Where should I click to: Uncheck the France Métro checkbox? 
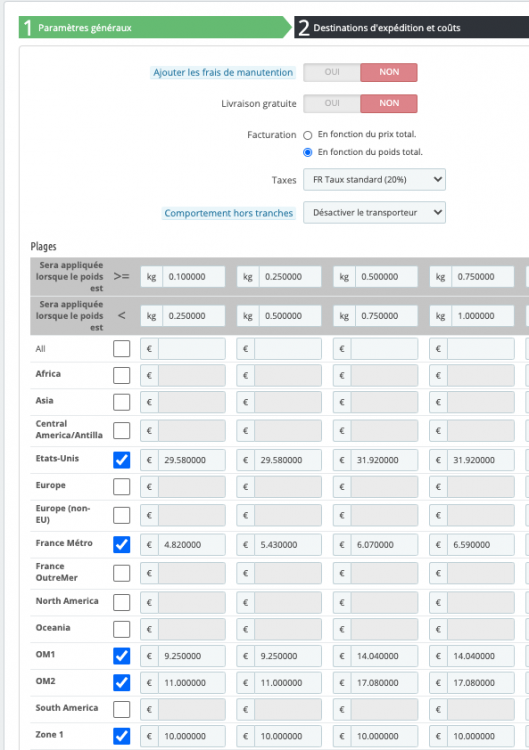click(x=121, y=544)
